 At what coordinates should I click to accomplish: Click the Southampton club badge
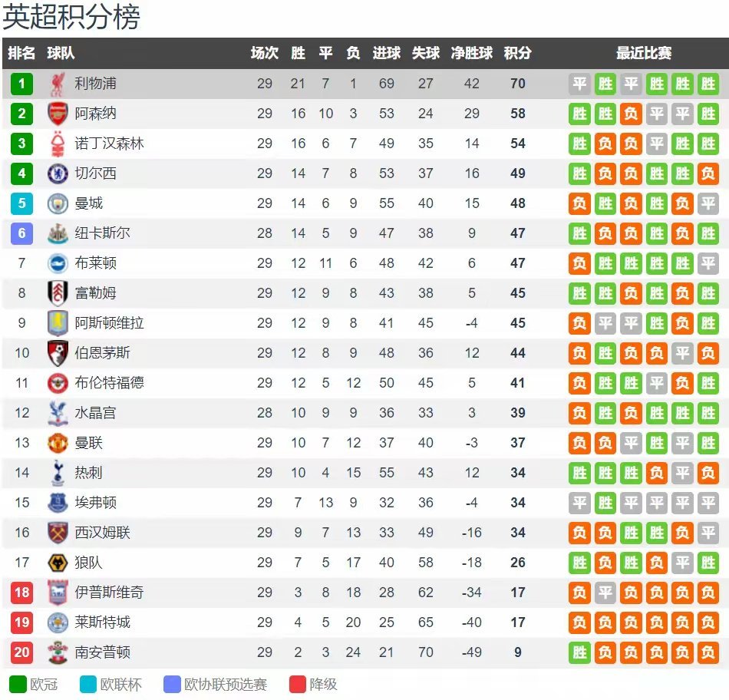(x=58, y=652)
